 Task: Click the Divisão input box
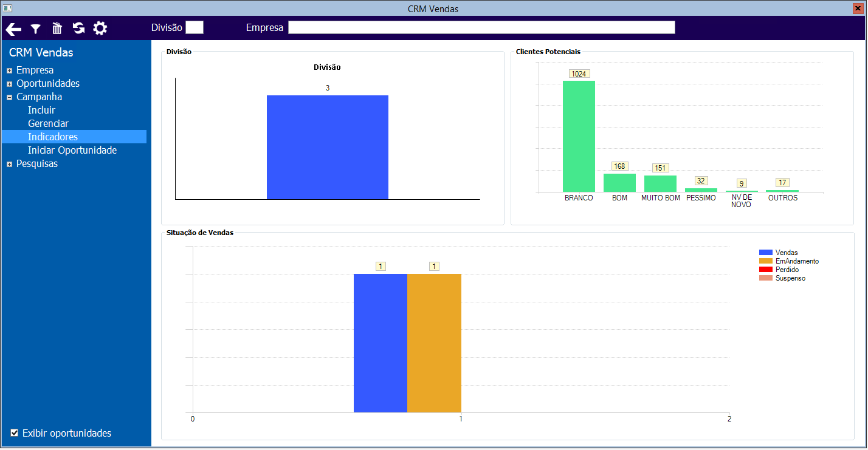pyautogui.click(x=195, y=27)
